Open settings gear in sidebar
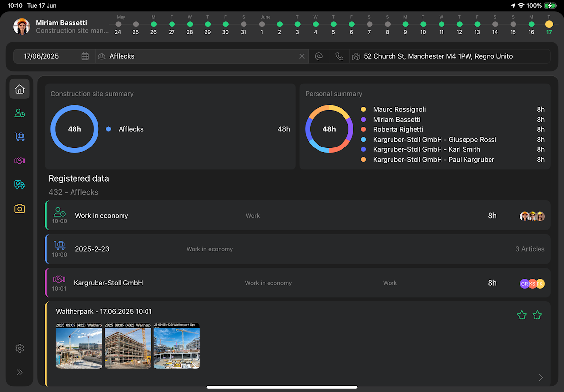The height and width of the screenshot is (392, 564). pyautogui.click(x=20, y=348)
